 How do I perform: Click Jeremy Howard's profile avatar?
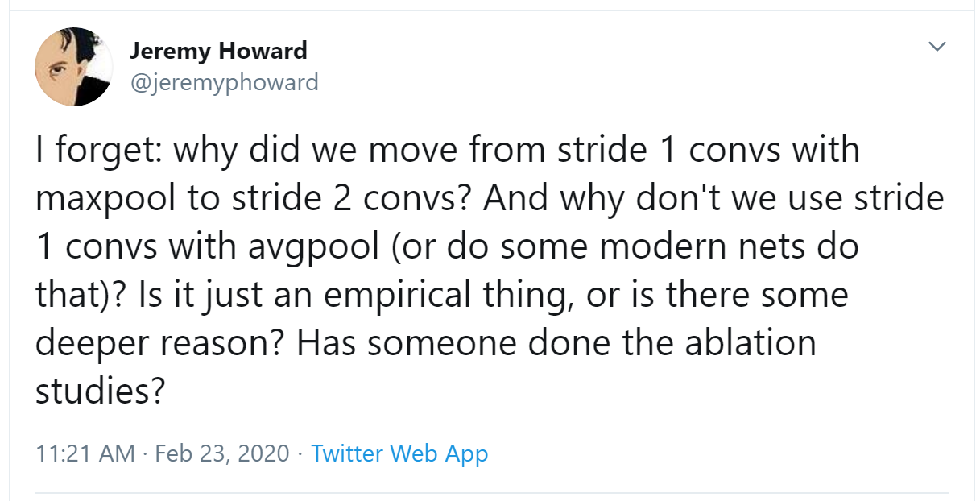(x=74, y=66)
